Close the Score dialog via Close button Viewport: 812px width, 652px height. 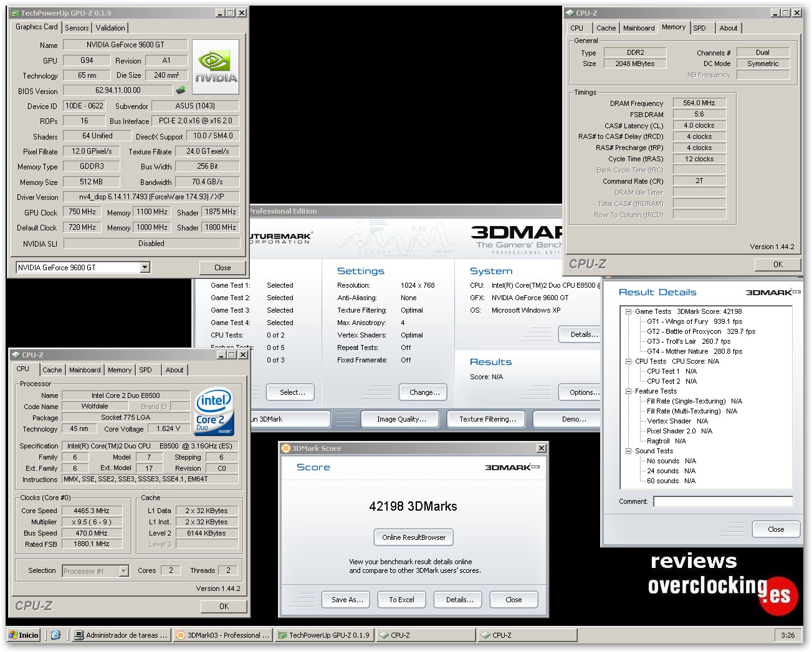click(x=513, y=600)
